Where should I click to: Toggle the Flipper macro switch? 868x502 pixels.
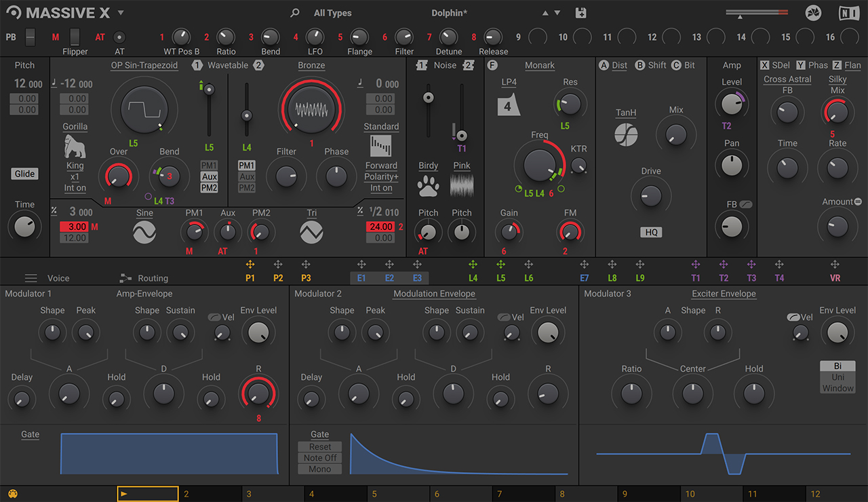point(75,37)
